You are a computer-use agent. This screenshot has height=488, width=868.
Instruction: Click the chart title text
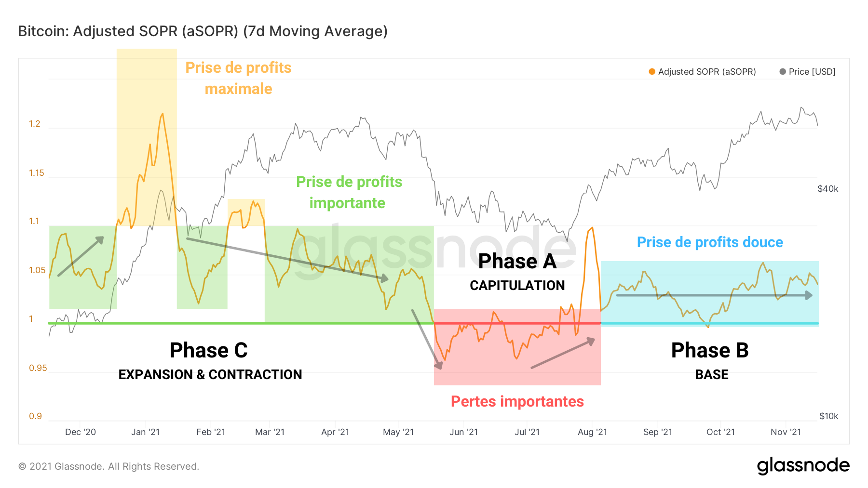point(203,31)
